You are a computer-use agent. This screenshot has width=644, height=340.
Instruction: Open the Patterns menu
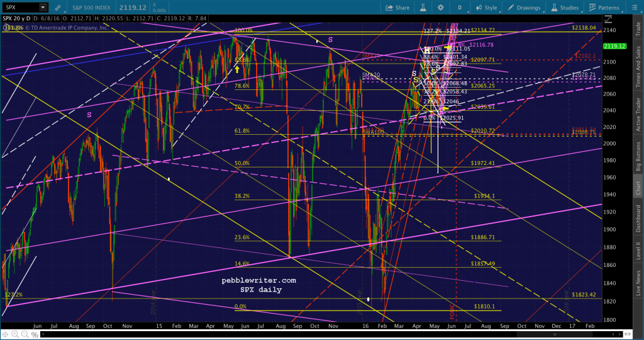pyautogui.click(x=604, y=8)
